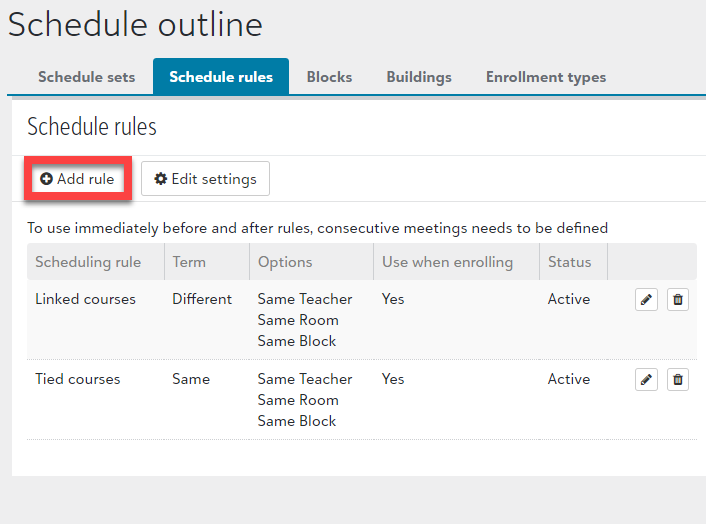Open the Buildings tab
Viewport: 706px width, 524px height.
click(419, 77)
